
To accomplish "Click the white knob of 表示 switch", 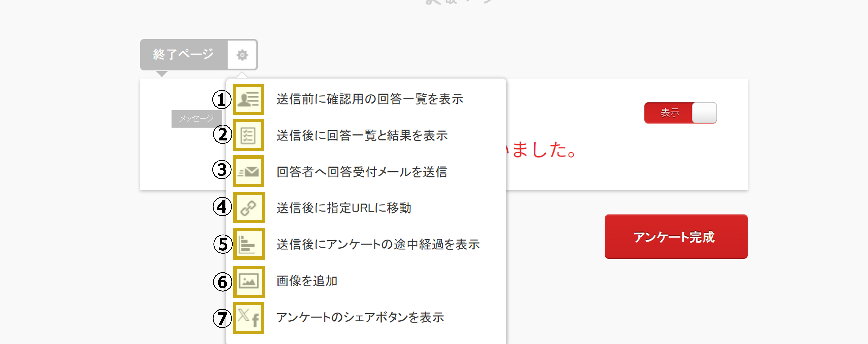I will 704,113.
